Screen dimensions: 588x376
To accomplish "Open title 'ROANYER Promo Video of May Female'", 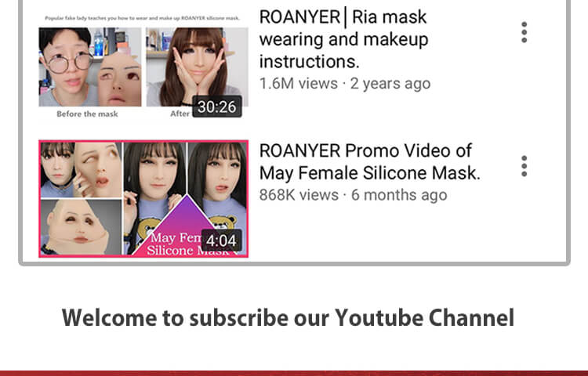I will tap(370, 162).
